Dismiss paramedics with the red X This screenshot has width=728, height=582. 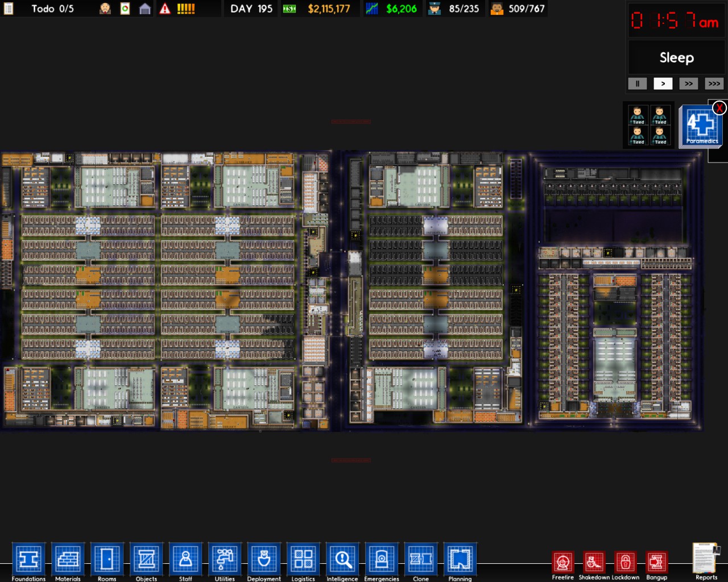719,108
